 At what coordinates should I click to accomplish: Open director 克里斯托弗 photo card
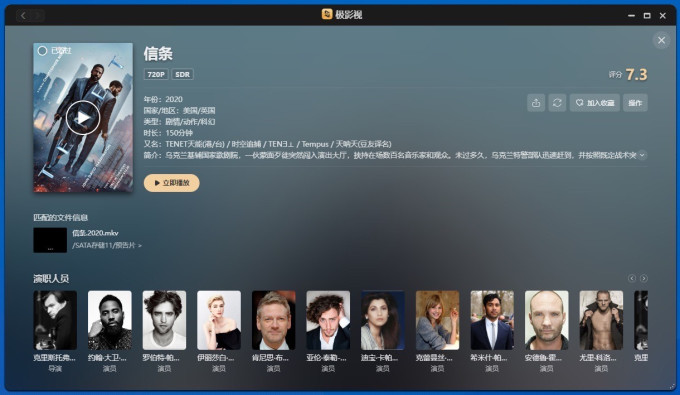55,320
